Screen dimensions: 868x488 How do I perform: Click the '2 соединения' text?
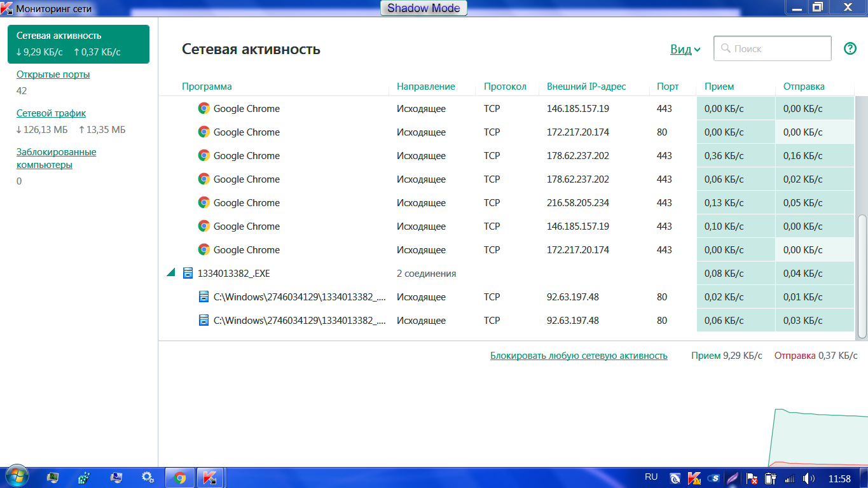[x=427, y=274]
